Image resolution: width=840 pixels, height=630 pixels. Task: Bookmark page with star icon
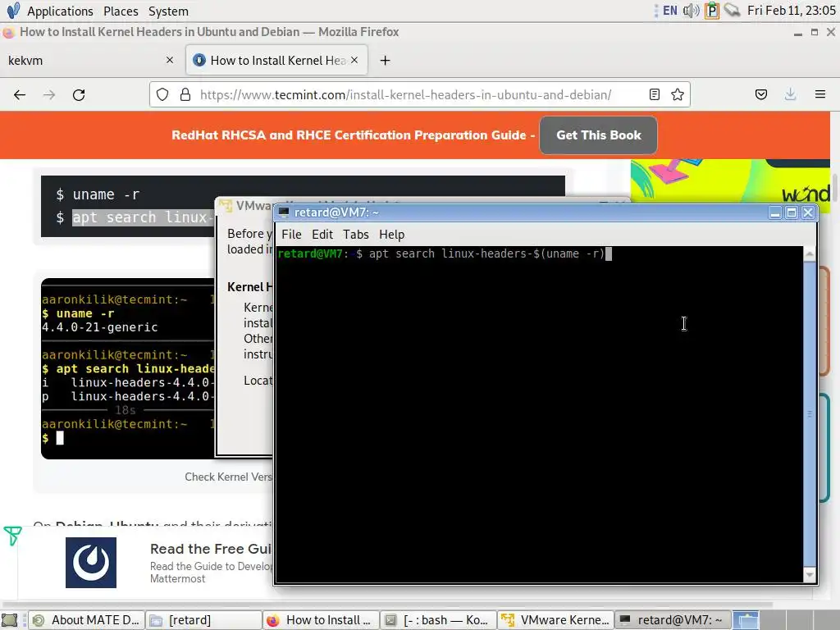point(677,95)
